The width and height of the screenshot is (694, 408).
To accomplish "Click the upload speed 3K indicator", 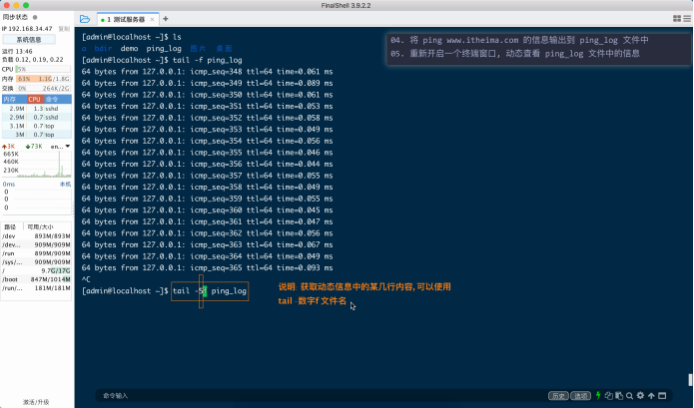I will (8, 146).
